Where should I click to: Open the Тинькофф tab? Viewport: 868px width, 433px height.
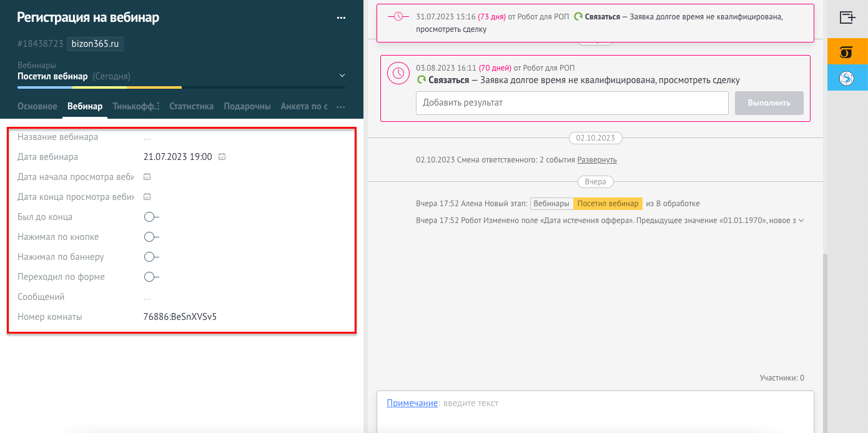point(136,106)
